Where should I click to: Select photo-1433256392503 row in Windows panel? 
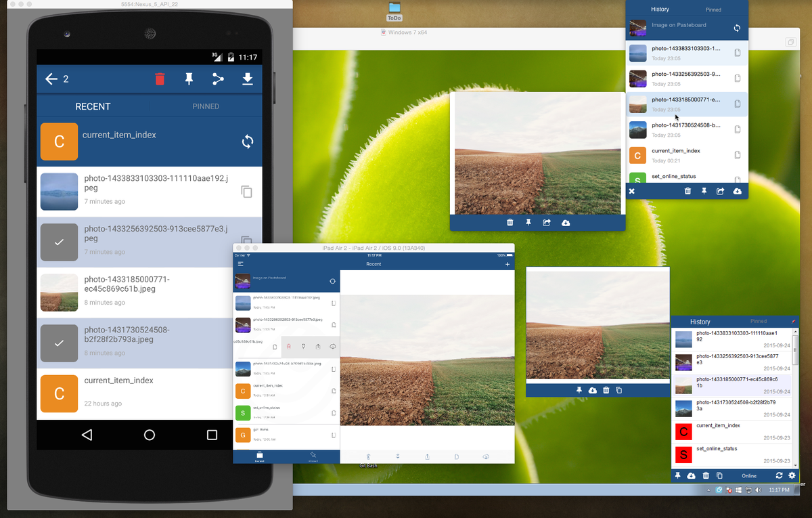click(x=732, y=362)
